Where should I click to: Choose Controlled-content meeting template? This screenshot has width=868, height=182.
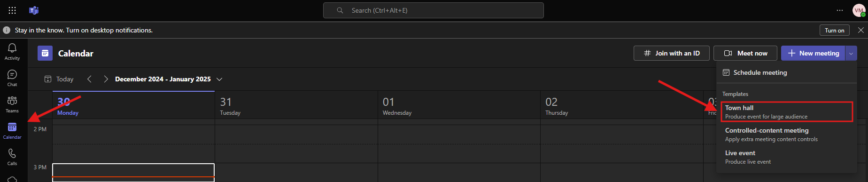787,135
